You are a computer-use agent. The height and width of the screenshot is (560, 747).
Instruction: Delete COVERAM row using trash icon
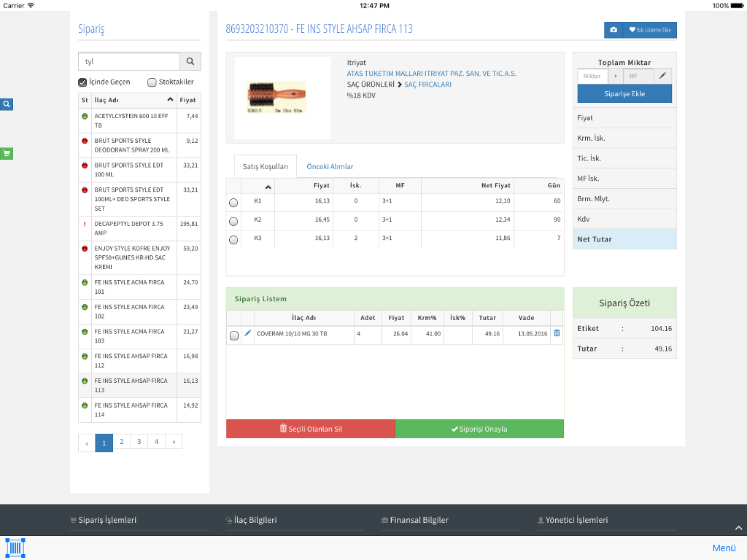tap(557, 333)
